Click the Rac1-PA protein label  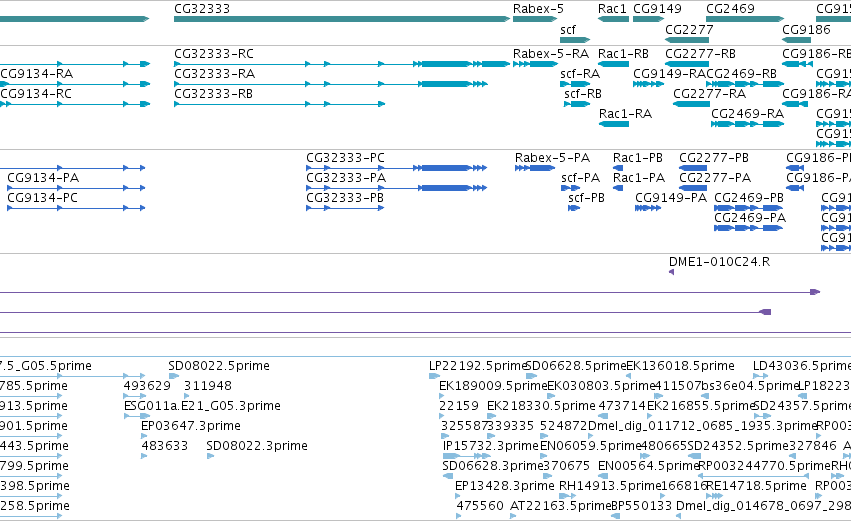pyautogui.click(x=639, y=178)
